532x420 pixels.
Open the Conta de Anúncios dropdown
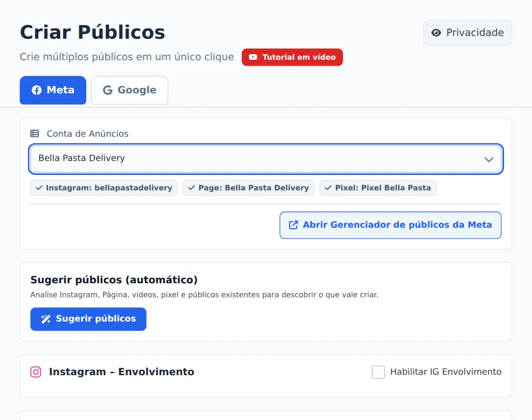coord(266,159)
